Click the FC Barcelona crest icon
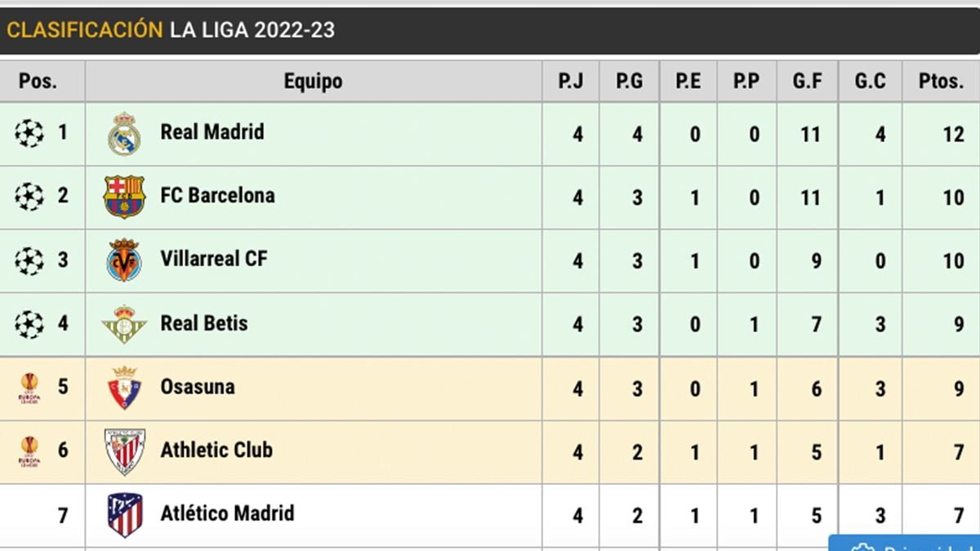The image size is (980, 551). coord(124,197)
